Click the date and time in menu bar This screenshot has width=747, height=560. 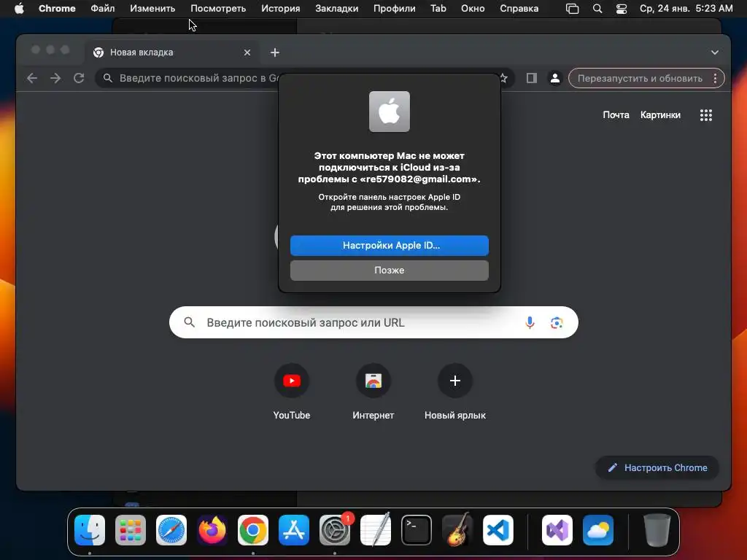tap(686, 9)
